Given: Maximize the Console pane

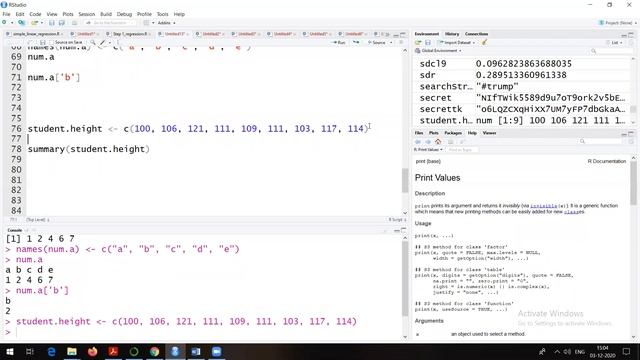Looking at the screenshot, I should [x=403, y=231].
